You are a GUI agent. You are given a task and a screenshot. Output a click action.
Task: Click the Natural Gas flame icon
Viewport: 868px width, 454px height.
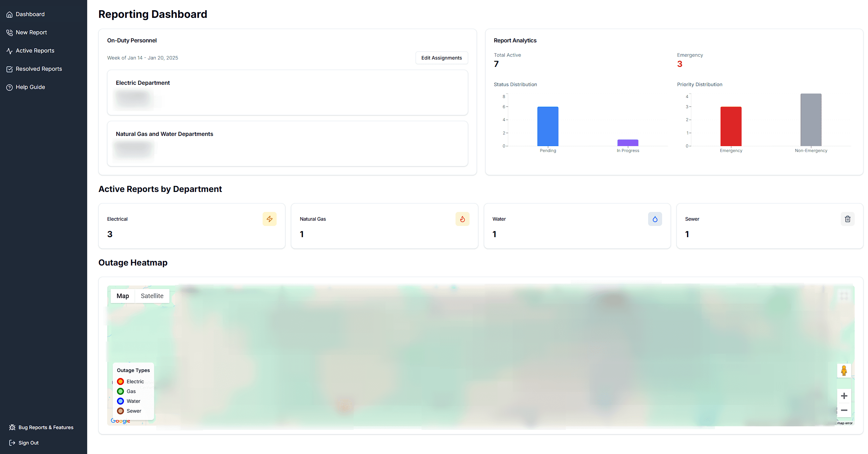click(x=462, y=219)
